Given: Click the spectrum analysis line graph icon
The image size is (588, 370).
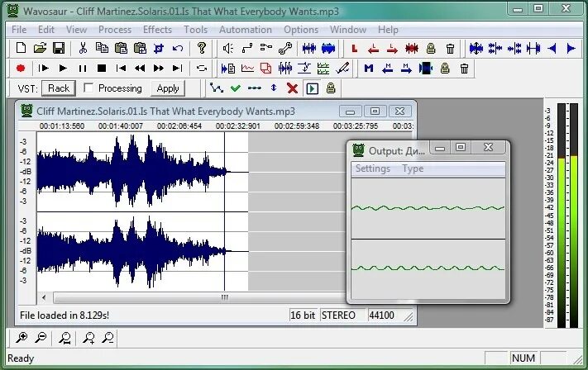Looking at the screenshot, I should tap(247, 69).
